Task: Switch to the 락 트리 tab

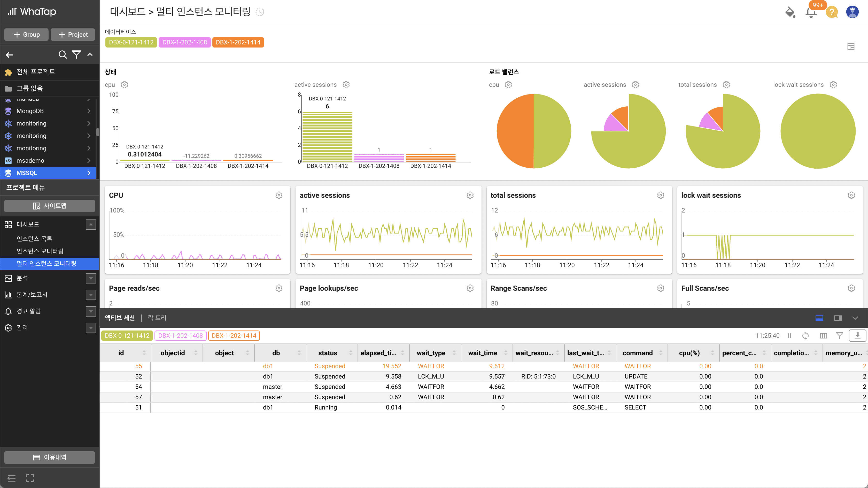Action: [x=157, y=318]
